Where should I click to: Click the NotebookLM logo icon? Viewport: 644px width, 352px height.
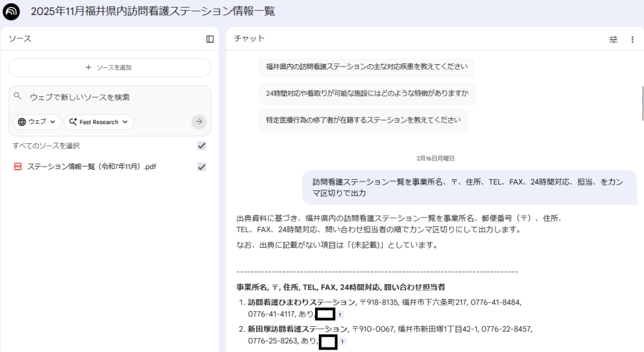click(x=11, y=11)
